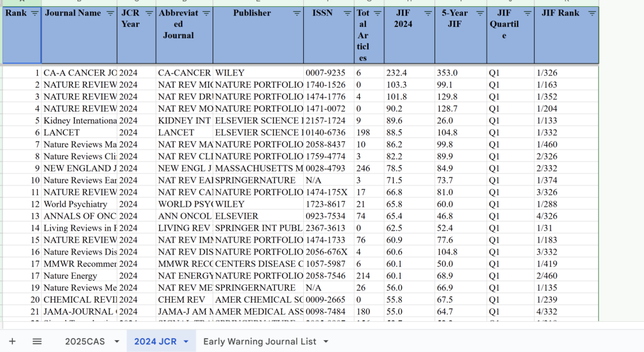This screenshot has width=644, height=352.
Task: Click the LANCET journal name cell
Action: [79, 133]
